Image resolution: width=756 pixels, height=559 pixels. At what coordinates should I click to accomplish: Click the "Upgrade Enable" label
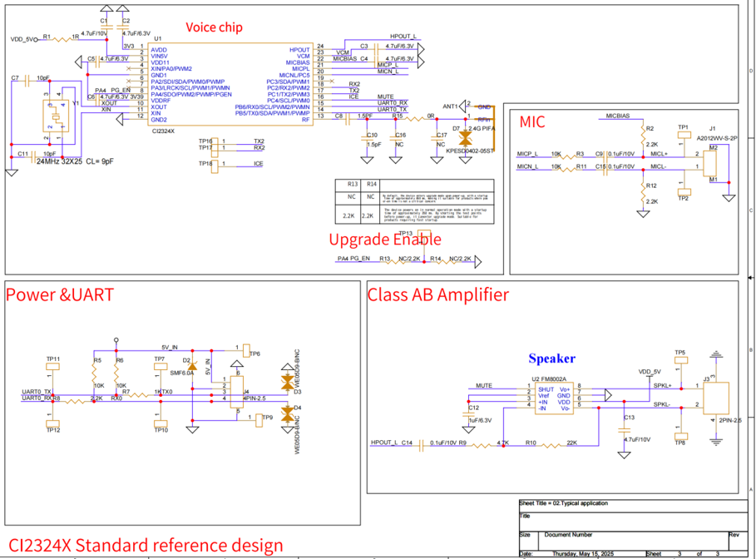(x=385, y=240)
